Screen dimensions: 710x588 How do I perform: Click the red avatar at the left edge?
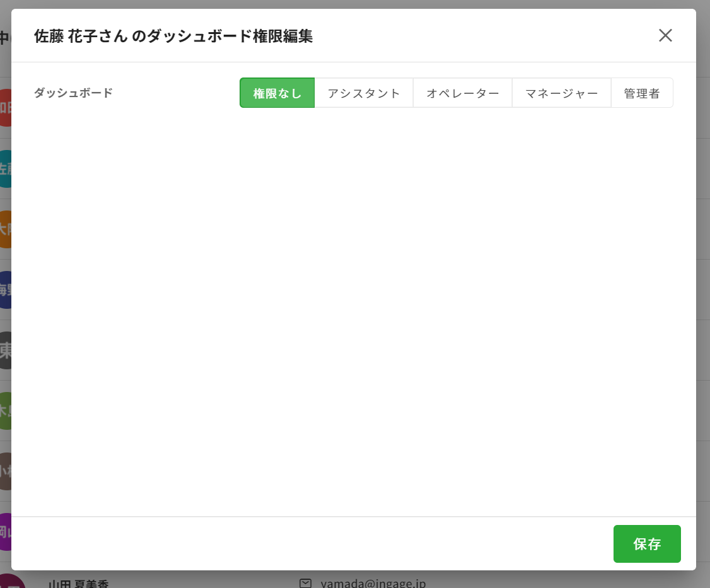tap(5, 108)
